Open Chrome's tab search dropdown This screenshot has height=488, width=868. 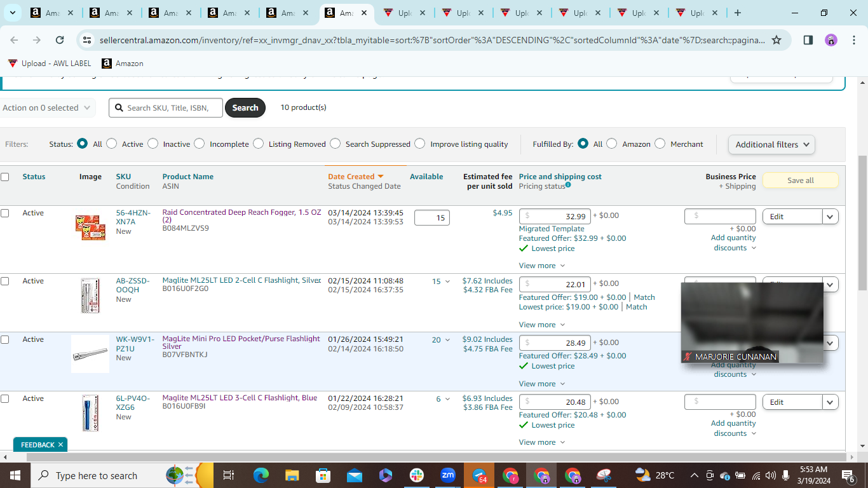[13, 13]
